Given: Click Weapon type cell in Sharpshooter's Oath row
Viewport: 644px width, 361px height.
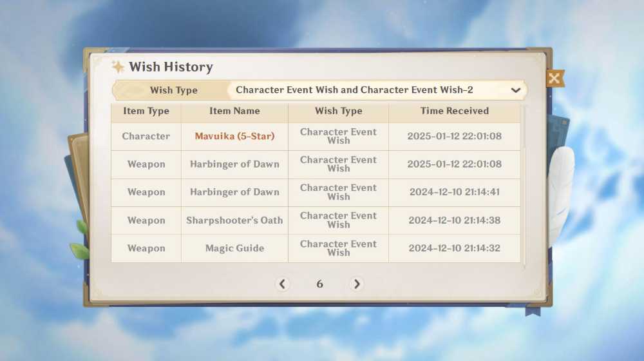Looking at the screenshot, I should 146,220.
